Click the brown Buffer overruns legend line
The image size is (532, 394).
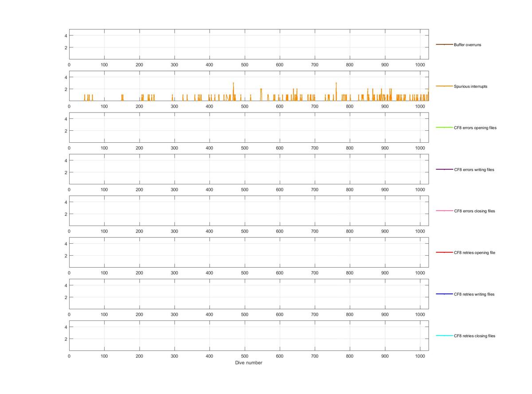444,44
